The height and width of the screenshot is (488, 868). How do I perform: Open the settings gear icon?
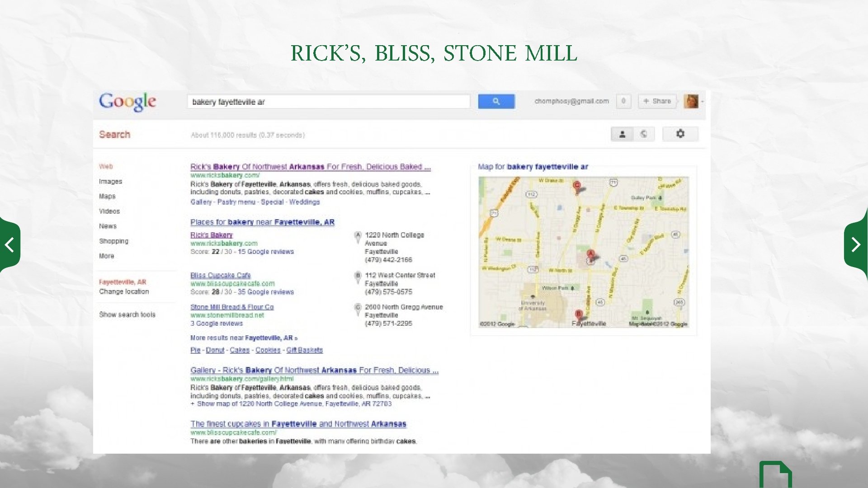coord(680,134)
